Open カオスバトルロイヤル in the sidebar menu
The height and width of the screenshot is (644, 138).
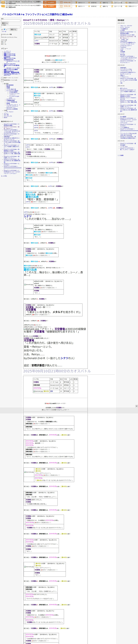pos(10,64)
